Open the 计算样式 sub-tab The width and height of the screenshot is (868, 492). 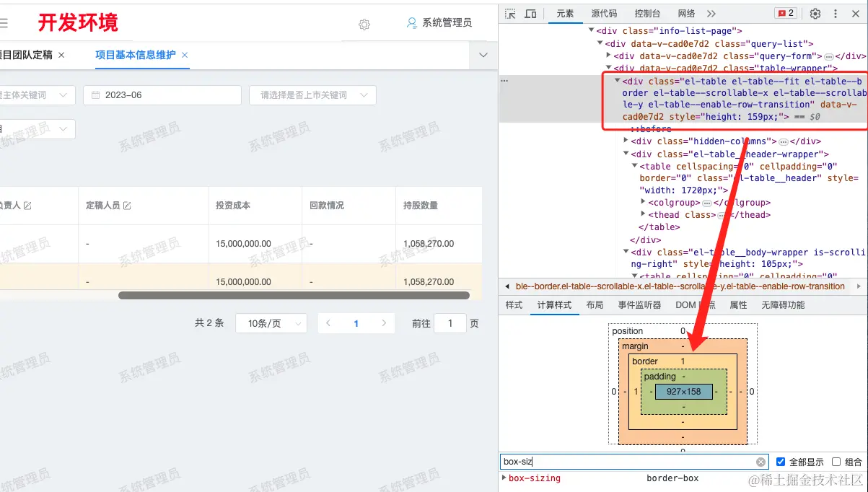[x=554, y=305]
